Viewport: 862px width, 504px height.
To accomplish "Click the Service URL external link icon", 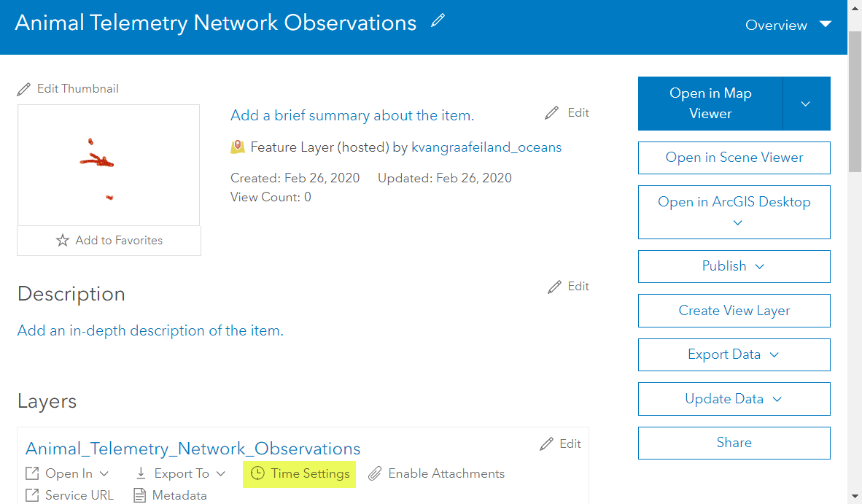I will 32,495.
